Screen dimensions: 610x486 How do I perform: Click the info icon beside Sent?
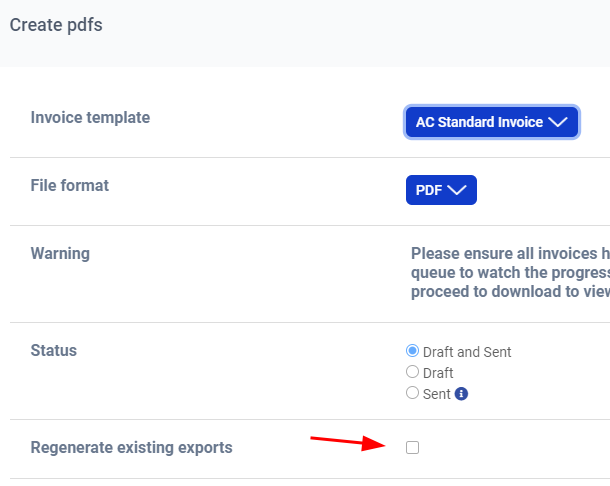tap(461, 394)
